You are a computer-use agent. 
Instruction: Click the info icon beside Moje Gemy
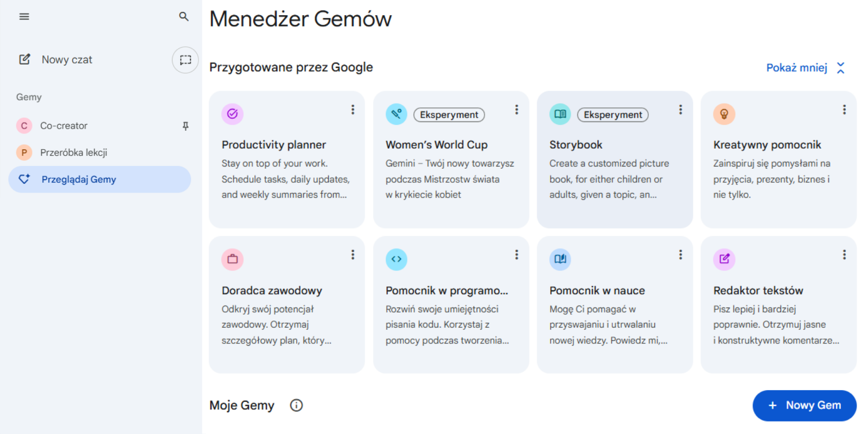[x=296, y=405]
